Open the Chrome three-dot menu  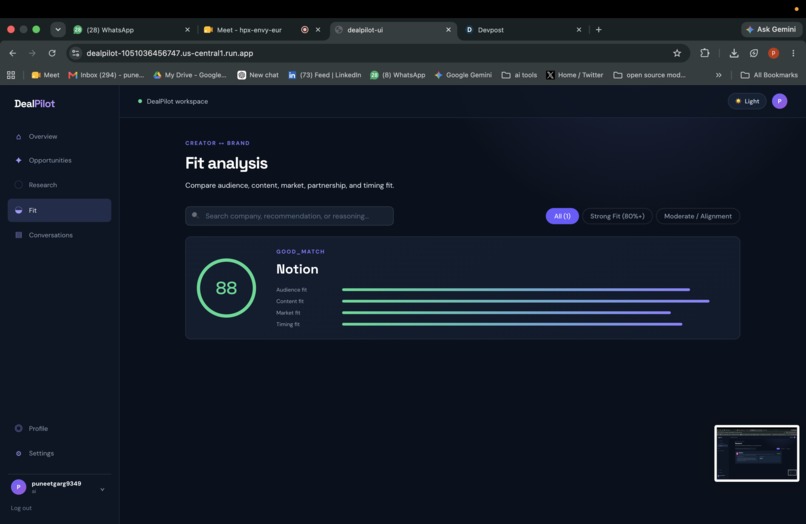793,53
